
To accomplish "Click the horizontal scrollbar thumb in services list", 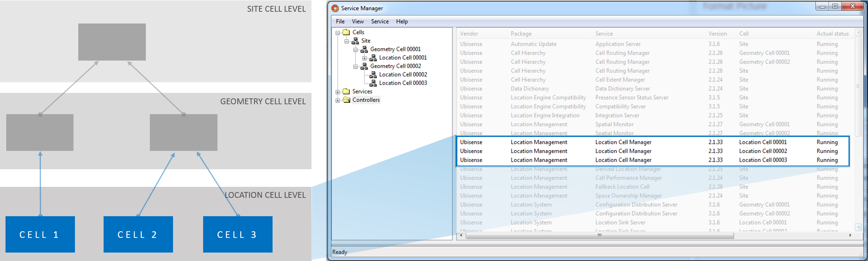I will [x=599, y=235].
